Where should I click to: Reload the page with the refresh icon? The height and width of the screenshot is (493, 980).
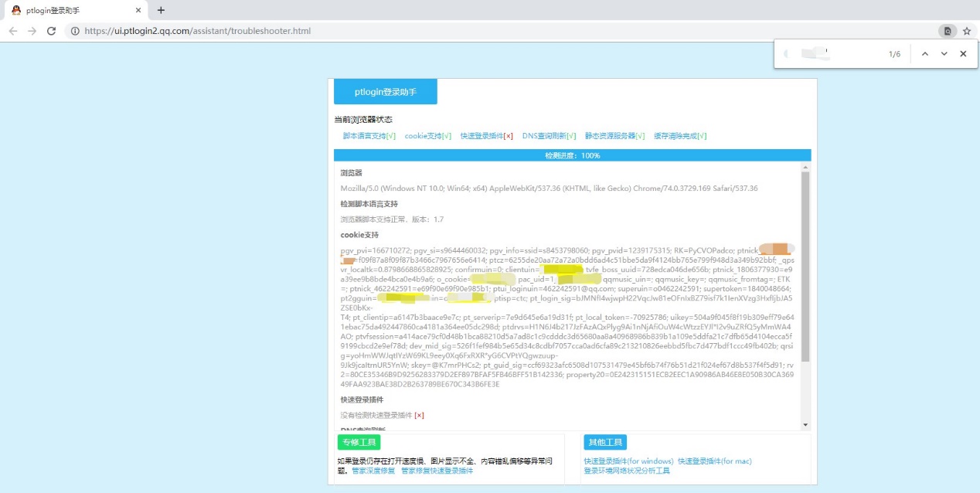pyautogui.click(x=51, y=31)
